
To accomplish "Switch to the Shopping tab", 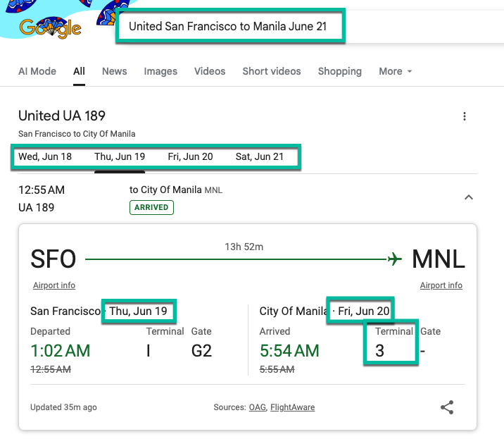I will pos(340,71).
